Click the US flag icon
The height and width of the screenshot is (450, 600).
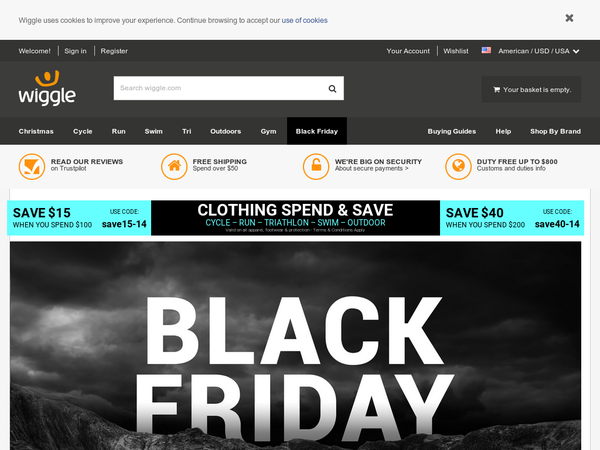(x=486, y=50)
